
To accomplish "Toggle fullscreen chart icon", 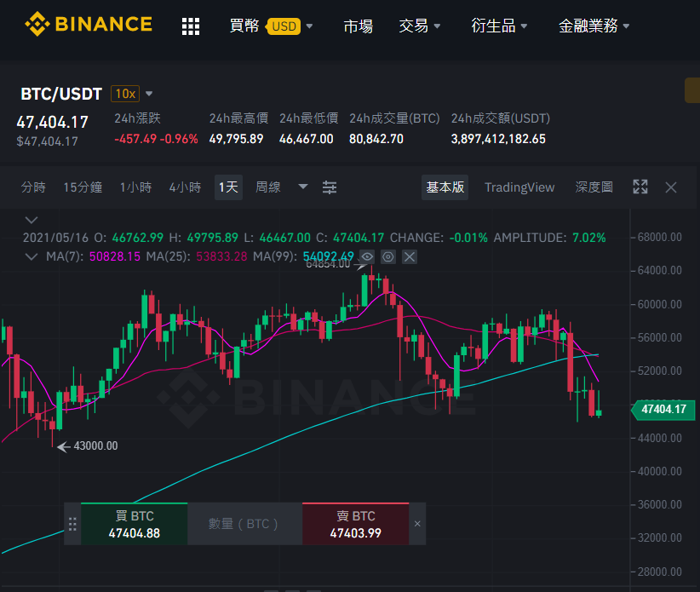I will [640, 187].
